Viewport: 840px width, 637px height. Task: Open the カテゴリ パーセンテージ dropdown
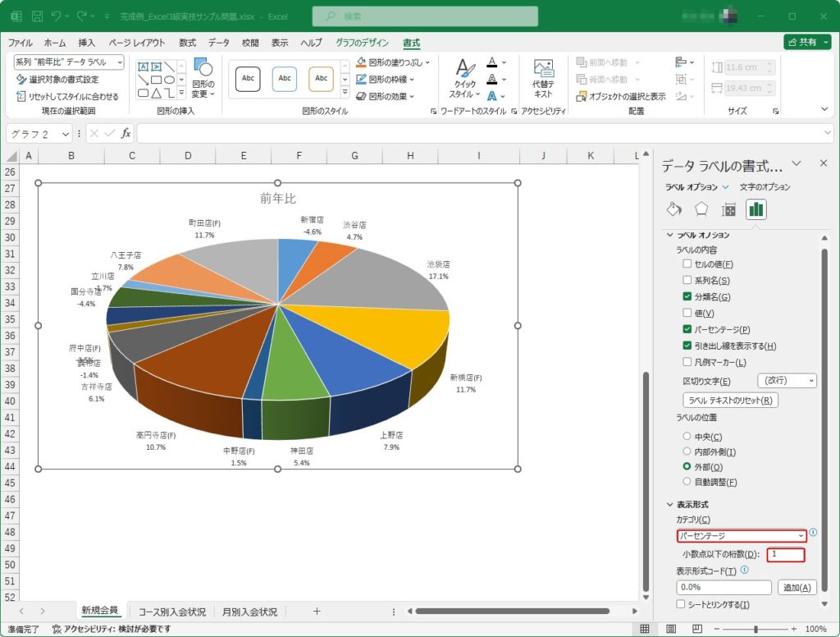742,536
